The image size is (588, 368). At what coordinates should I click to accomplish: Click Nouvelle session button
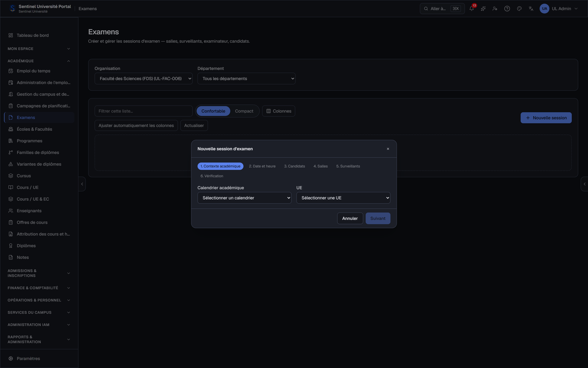tap(546, 118)
